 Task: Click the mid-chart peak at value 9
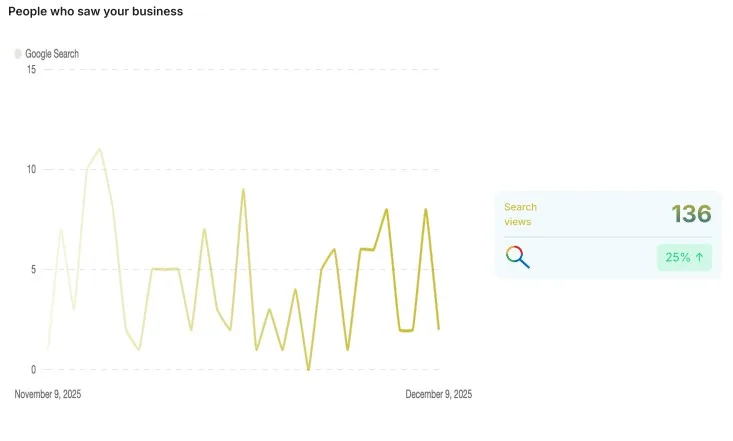243,189
